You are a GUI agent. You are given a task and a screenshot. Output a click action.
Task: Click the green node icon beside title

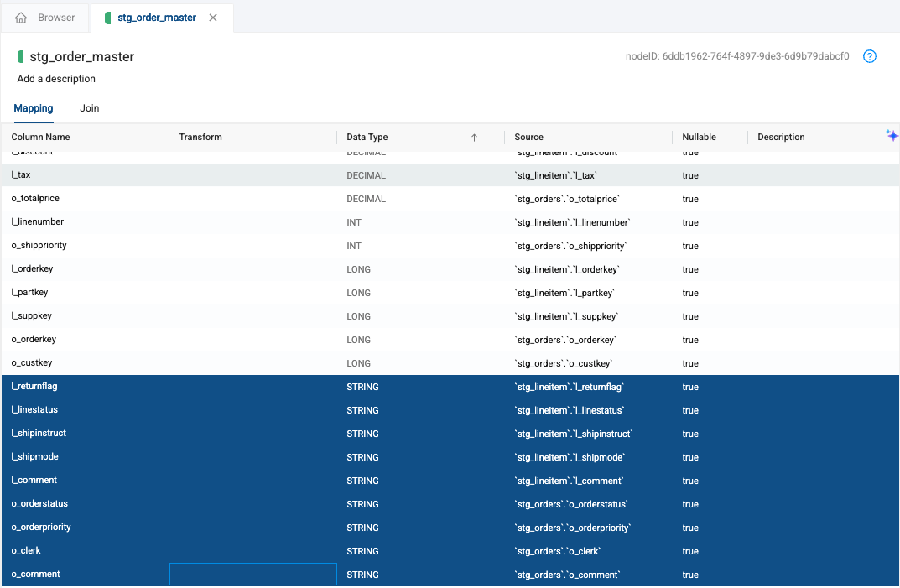click(21, 56)
